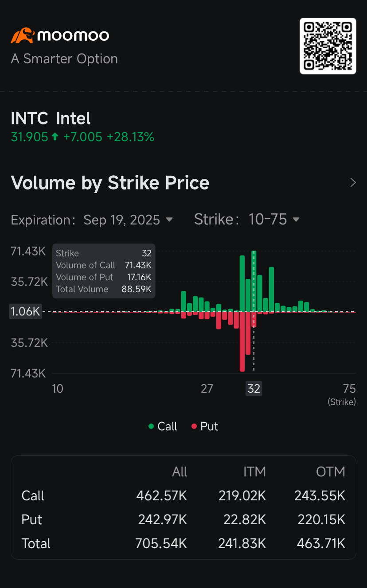This screenshot has height=588, width=367.
Task: Toggle the Call series in legend
Action: (x=163, y=426)
